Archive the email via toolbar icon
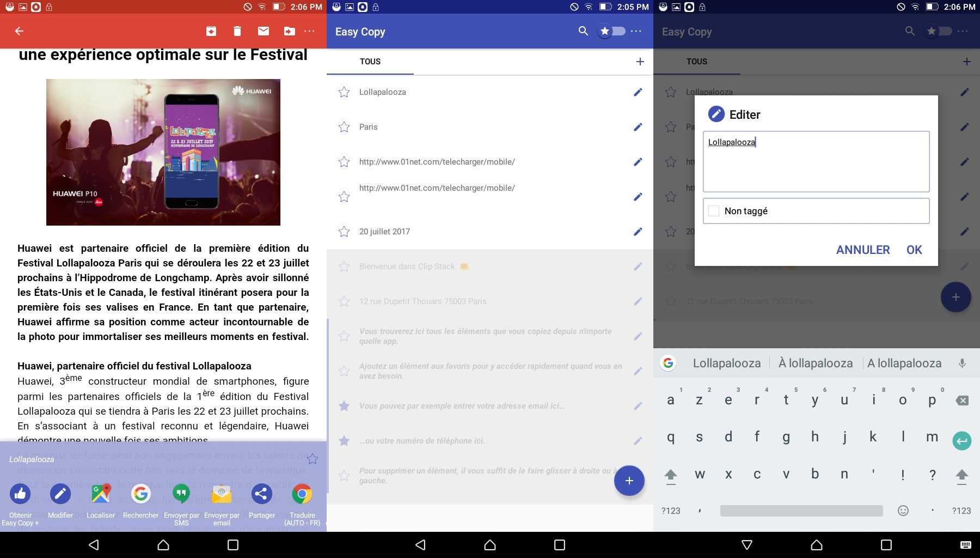 pyautogui.click(x=211, y=31)
